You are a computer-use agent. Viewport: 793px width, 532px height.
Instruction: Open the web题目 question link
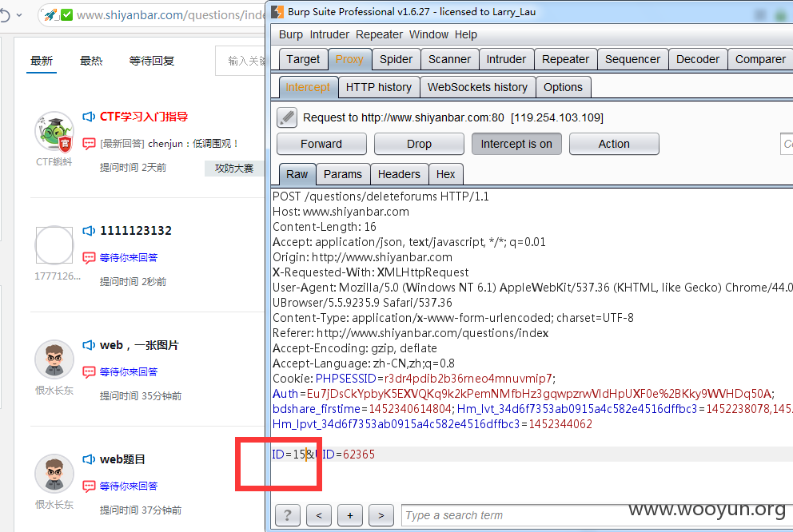tap(122, 459)
